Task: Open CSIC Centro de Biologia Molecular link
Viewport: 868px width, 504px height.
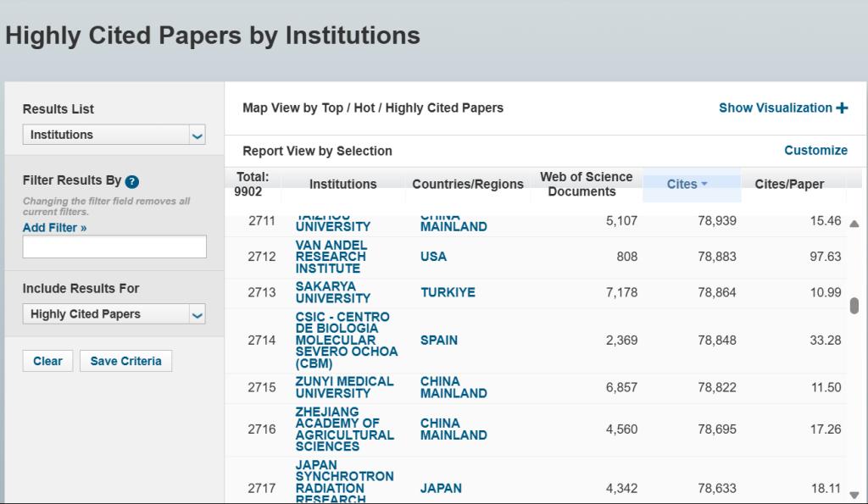Action: [x=347, y=341]
